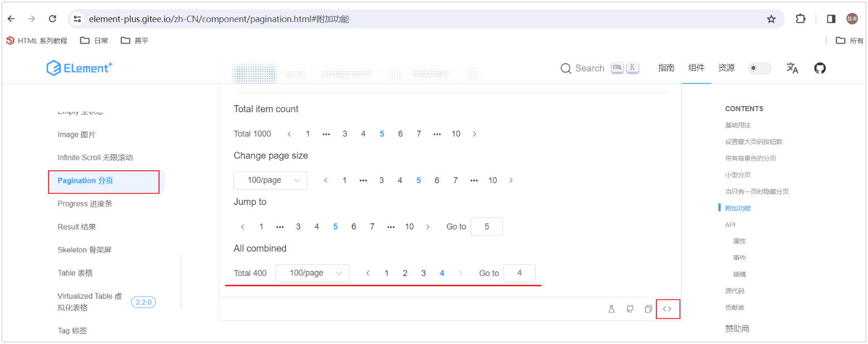Switch to the 组件 navigation tab

(696, 68)
